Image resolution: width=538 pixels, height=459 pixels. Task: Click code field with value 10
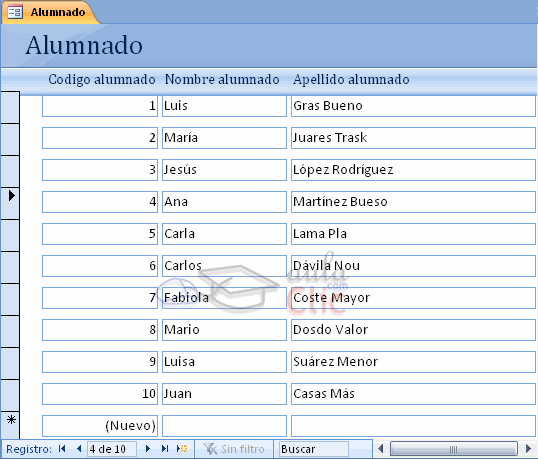(x=100, y=394)
